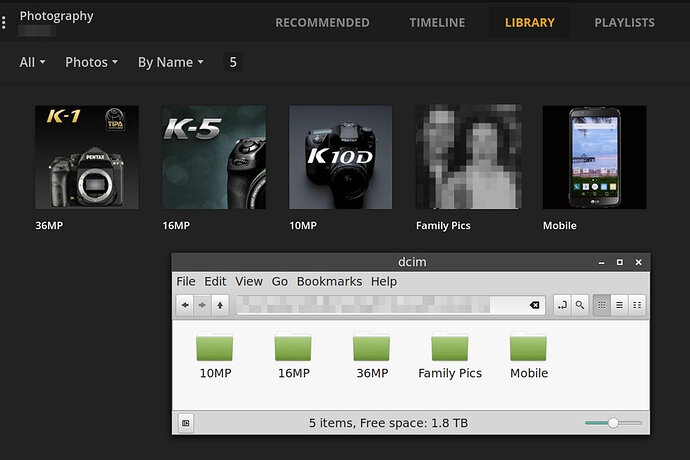Screen dimensions: 690x460
Task: Open the 16MP K-5 album thumbnail
Action: 214,157
